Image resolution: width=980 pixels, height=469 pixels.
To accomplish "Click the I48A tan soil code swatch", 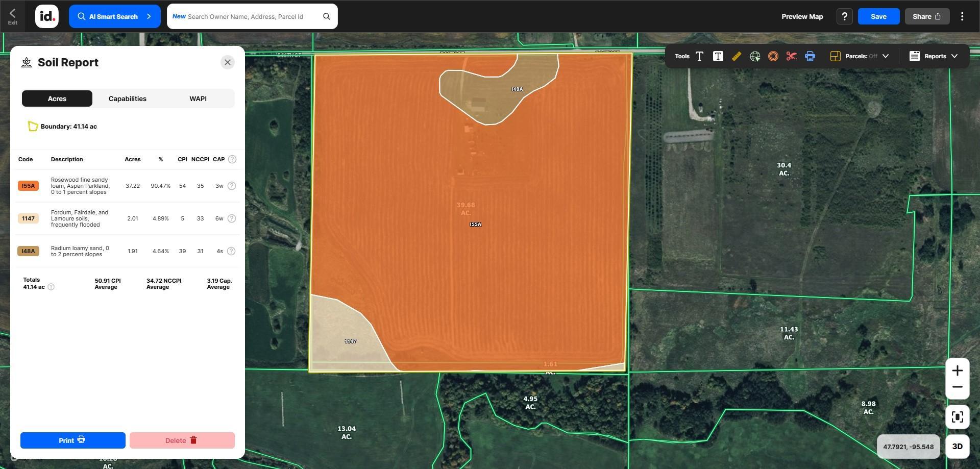I will [x=28, y=251].
